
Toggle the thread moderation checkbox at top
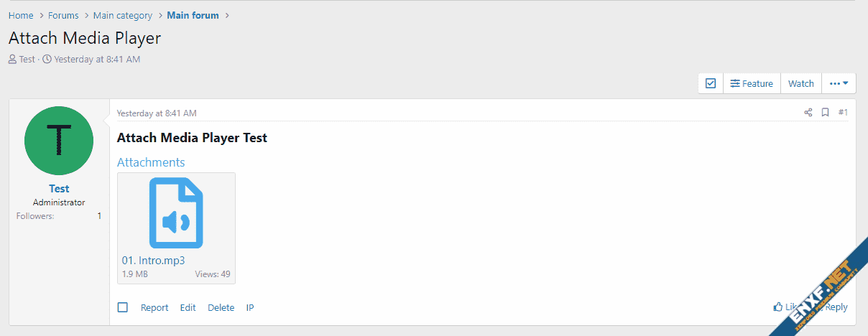coord(711,83)
